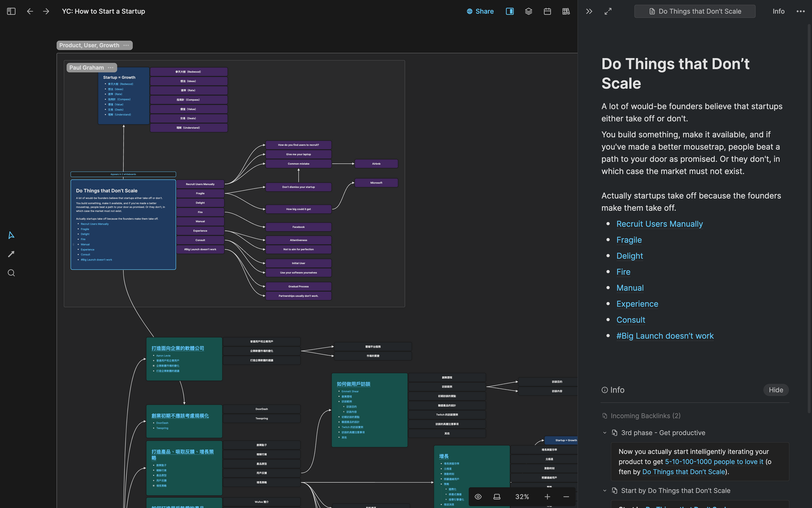Viewport: 812px width, 508px height.
Task: Collapse the '3rd phase - Get productive' backlink
Action: tap(605, 433)
